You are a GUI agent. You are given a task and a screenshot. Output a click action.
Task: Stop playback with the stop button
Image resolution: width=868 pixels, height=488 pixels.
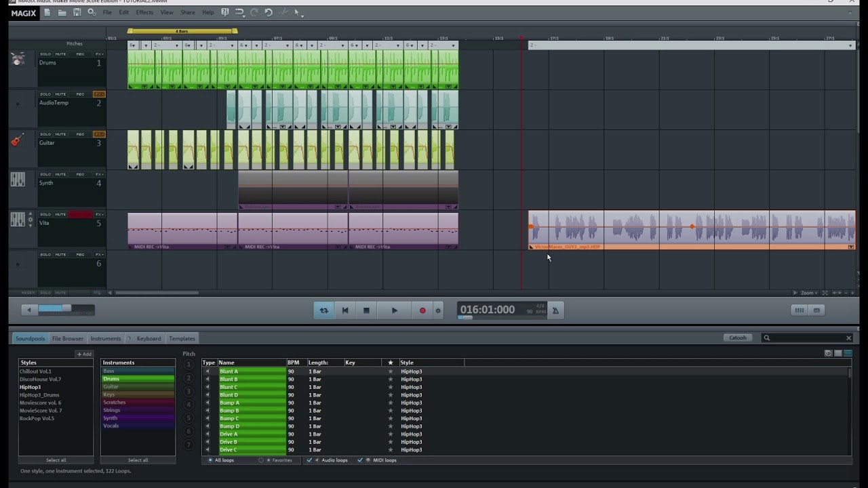[366, 310]
